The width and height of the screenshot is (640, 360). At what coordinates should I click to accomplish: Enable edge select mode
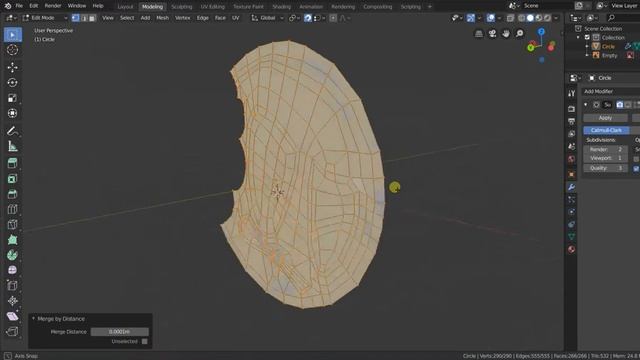pos(84,18)
